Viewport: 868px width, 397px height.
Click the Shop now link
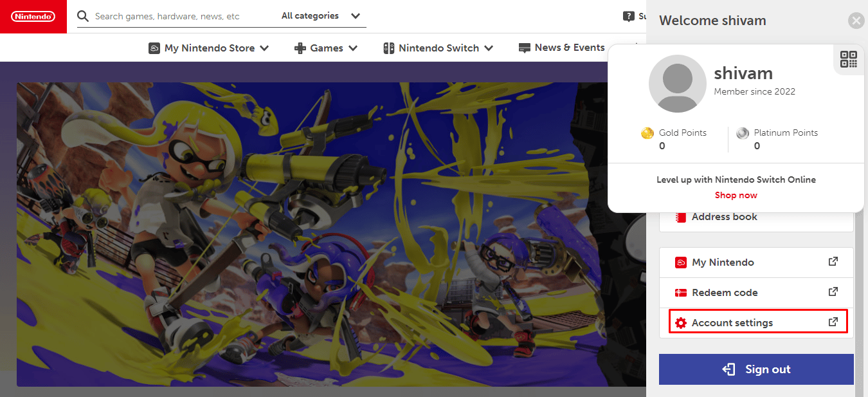click(736, 196)
